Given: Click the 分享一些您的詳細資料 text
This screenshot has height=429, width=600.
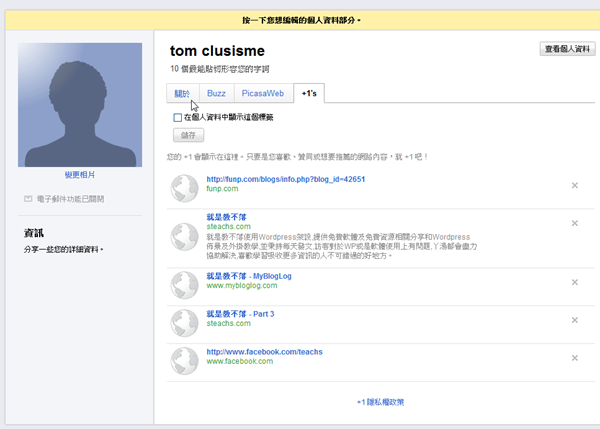Looking at the screenshot, I should tap(64, 250).
